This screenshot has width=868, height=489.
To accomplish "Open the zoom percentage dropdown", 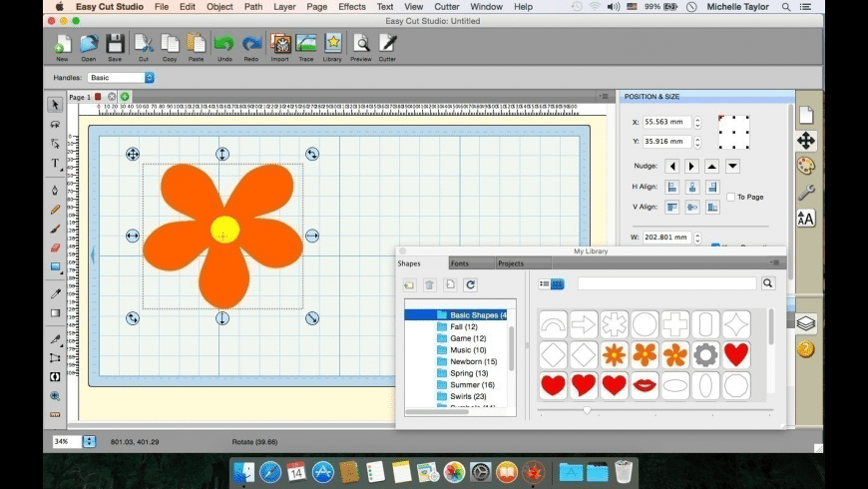I will point(89,441).
